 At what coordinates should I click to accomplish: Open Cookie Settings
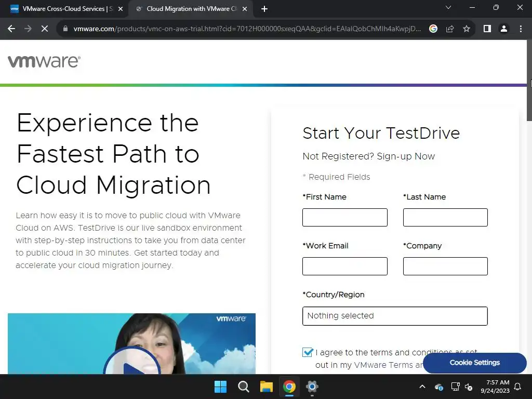(x=475, y=363)
